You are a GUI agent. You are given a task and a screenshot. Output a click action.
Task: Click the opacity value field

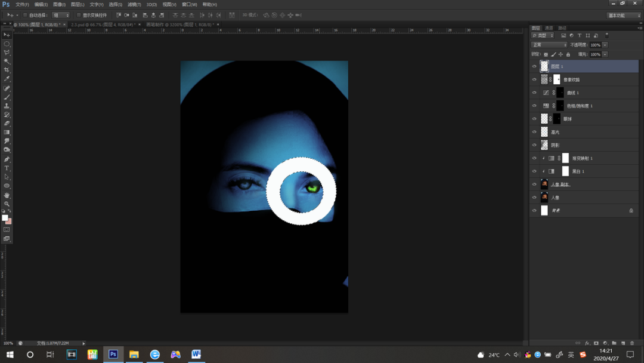click(x=596, y=45)
